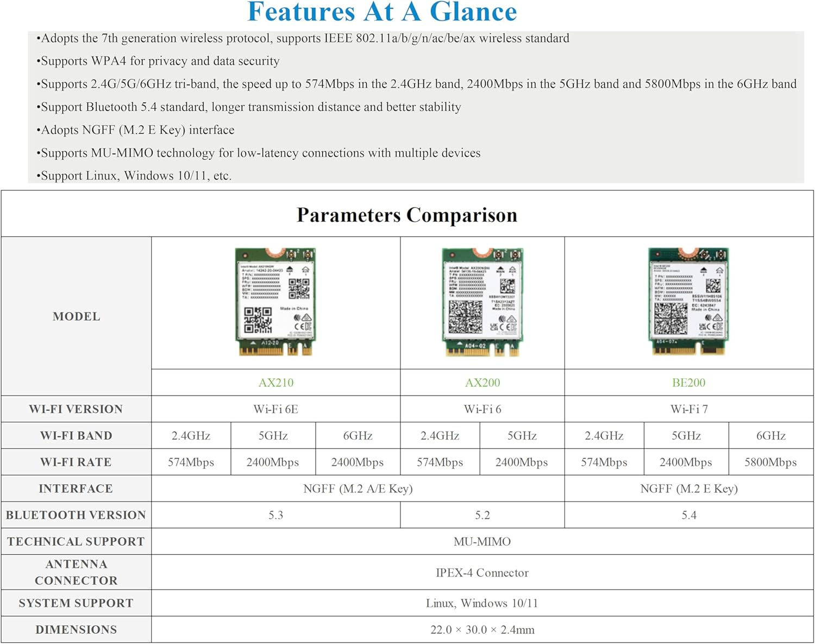Click the Parameters Comparison table title
This screenshot has width=815, height=644.
pyautogui.click(x=407, y=215)
